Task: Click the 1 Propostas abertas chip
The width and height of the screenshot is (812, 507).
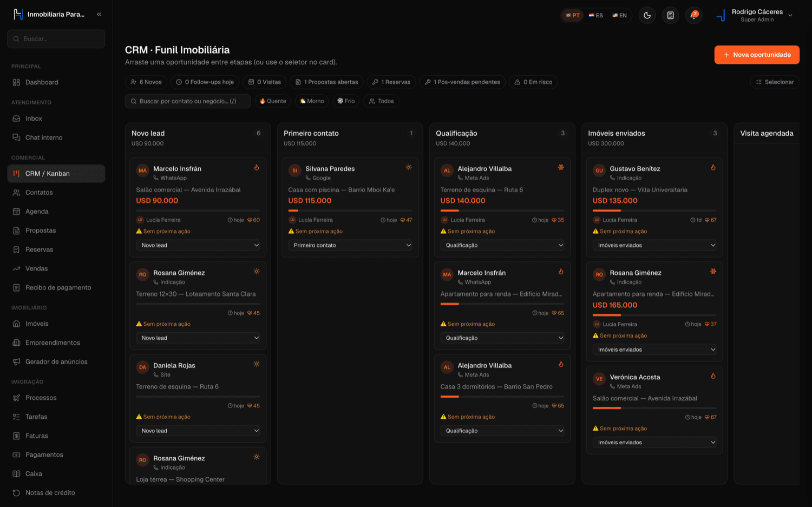Action: [x=326, y=82]
